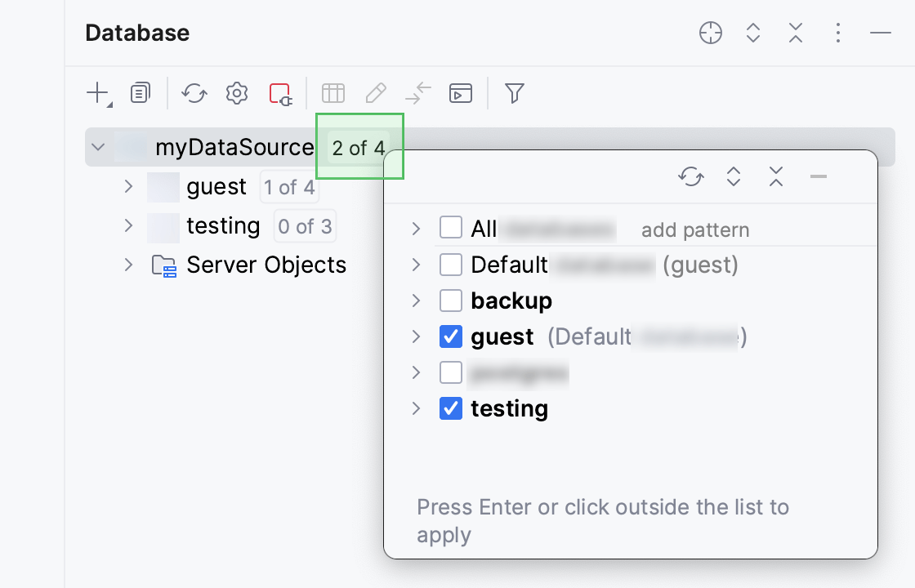915x588 pixels.
Task: Open data source properties settings
Action: tap(236, 93)
